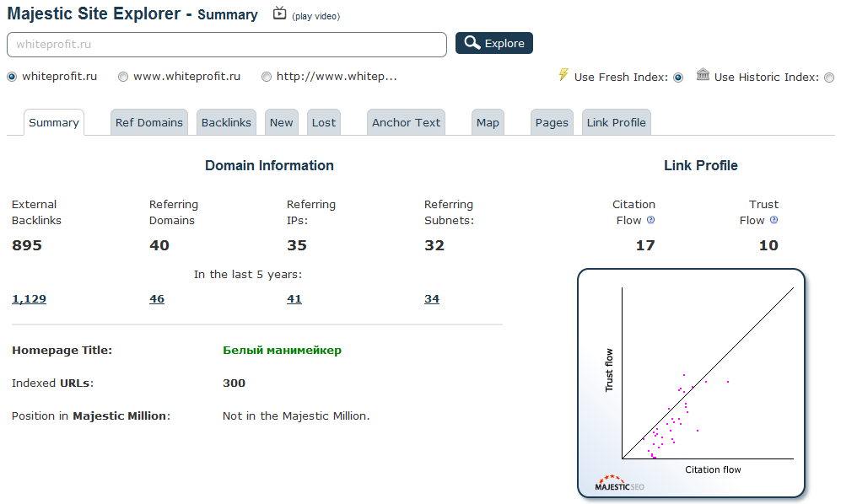
Task: Open the Pages tab
Action: pos(552,123)
